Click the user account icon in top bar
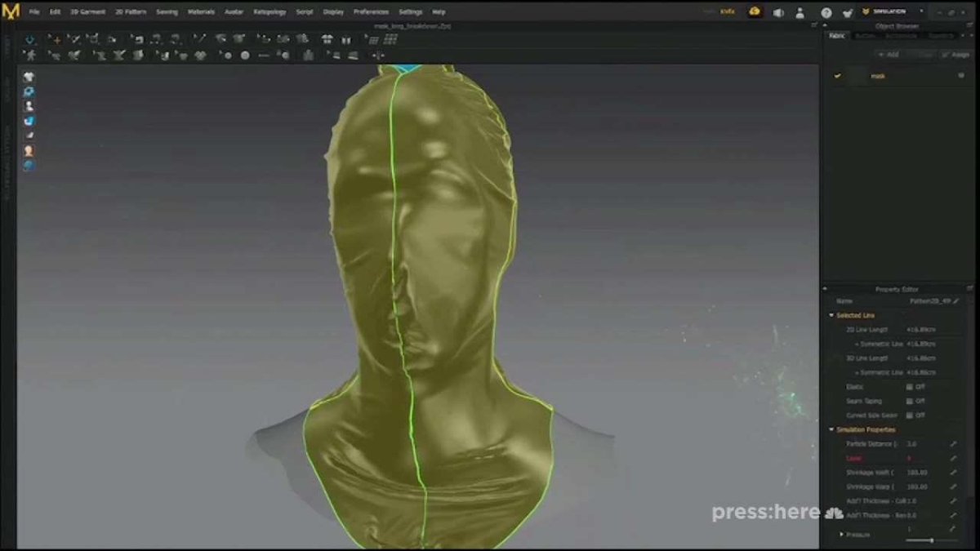Screen dimensions: 980x551 point(800,12)
